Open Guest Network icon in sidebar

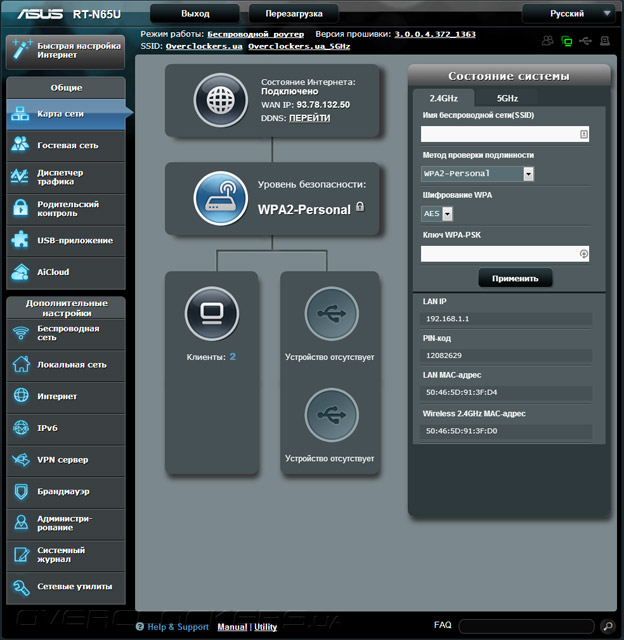[x=20, y=144]
